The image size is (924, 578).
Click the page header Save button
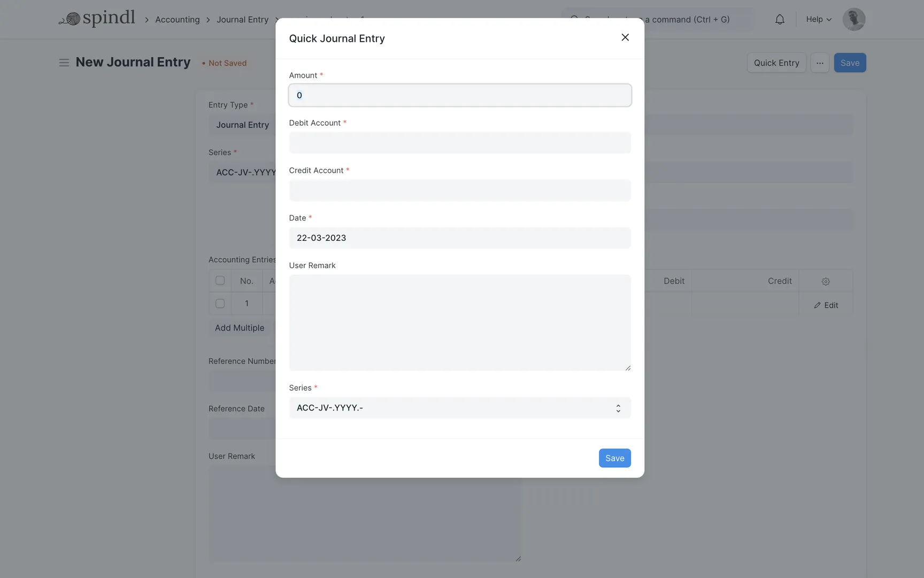tap(850, 63)
